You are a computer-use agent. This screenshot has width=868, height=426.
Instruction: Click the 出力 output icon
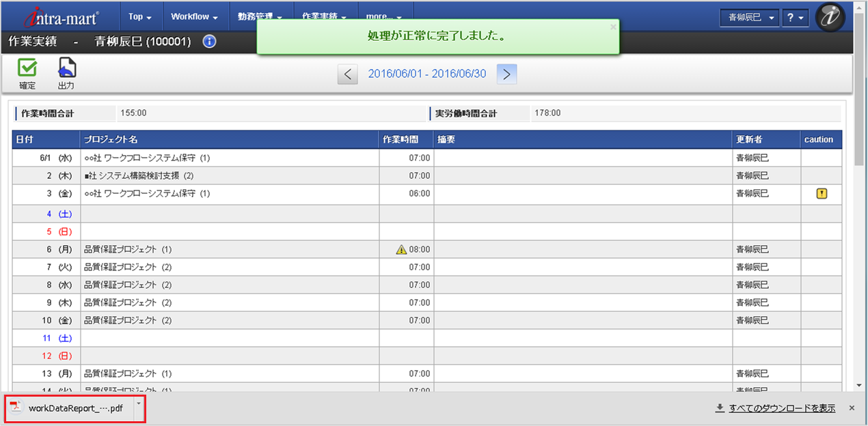66,68
